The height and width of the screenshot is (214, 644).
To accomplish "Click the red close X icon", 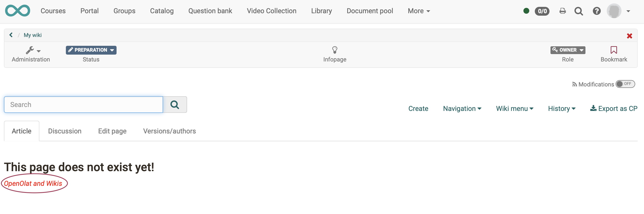I will coord(629,36).
